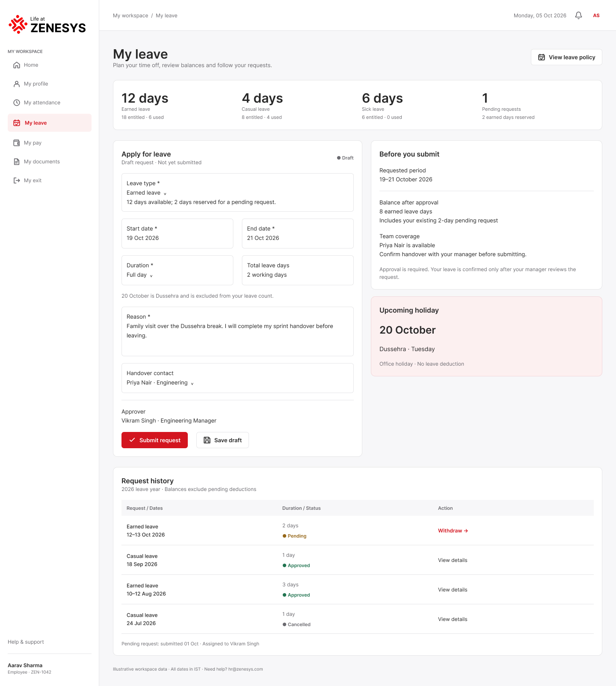The height and width of the screenshot is (686, 616).
Task: Click the Pending status label
Action: tap(294, 536)
